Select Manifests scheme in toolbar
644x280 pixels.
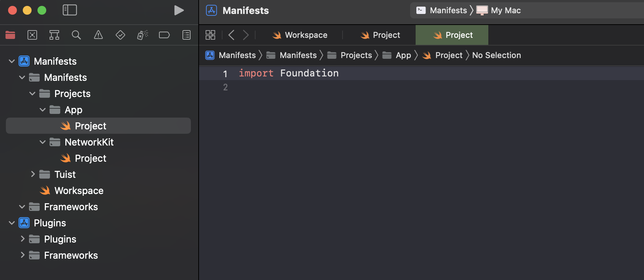442,10
